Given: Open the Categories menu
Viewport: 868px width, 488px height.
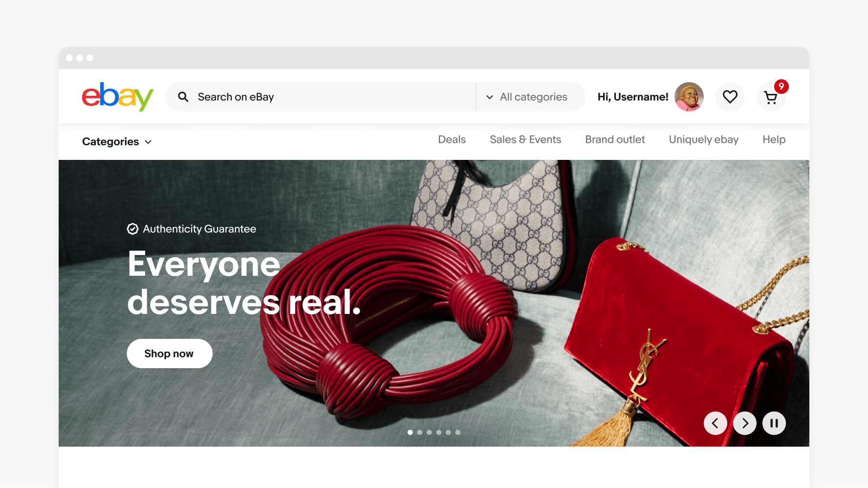Looking at the screenshot, I should 117,142.
